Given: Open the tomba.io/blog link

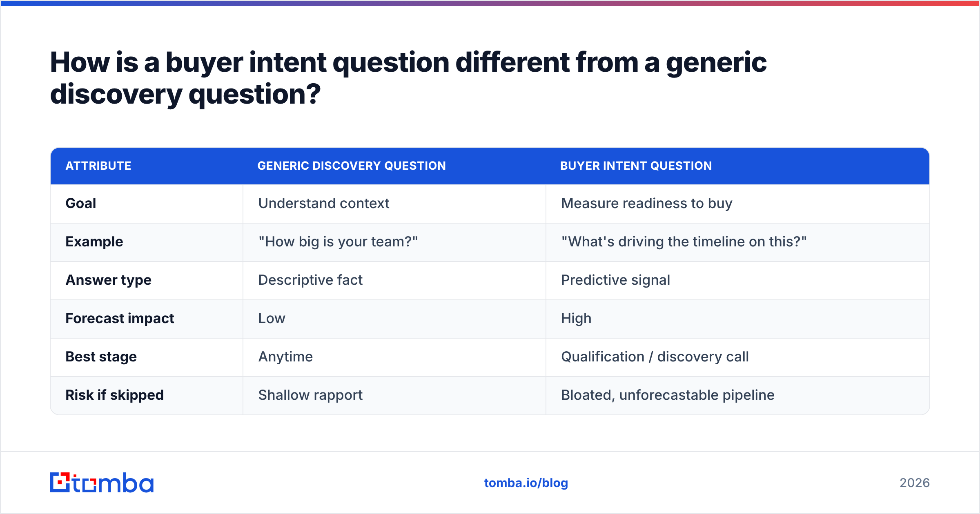Looking at the screenshot, I should click(x=526, y=483).
